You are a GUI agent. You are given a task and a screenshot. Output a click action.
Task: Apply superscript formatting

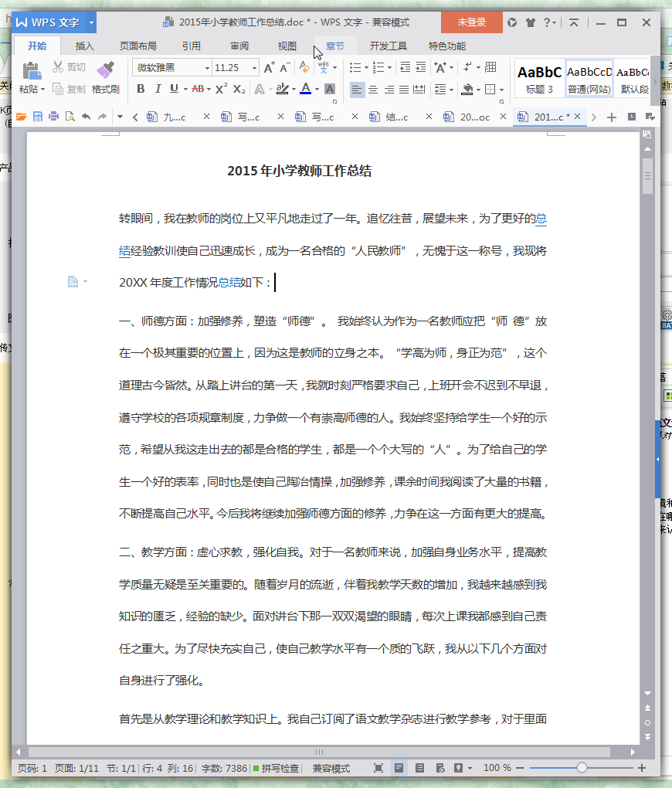pyautogui.click(x=219, y=89)
